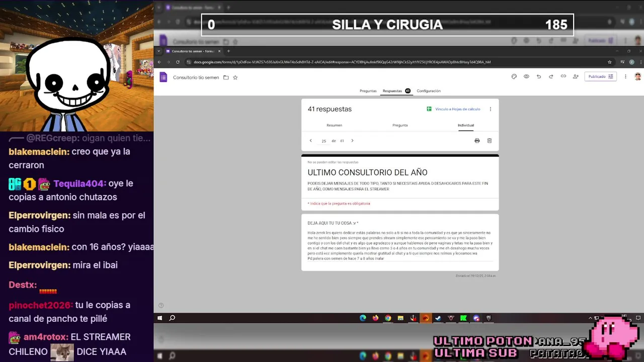Image resolution: width=644 pixels, height=362 pixels.
Task: View site information icon in address bar
Action: pos(189,62)
